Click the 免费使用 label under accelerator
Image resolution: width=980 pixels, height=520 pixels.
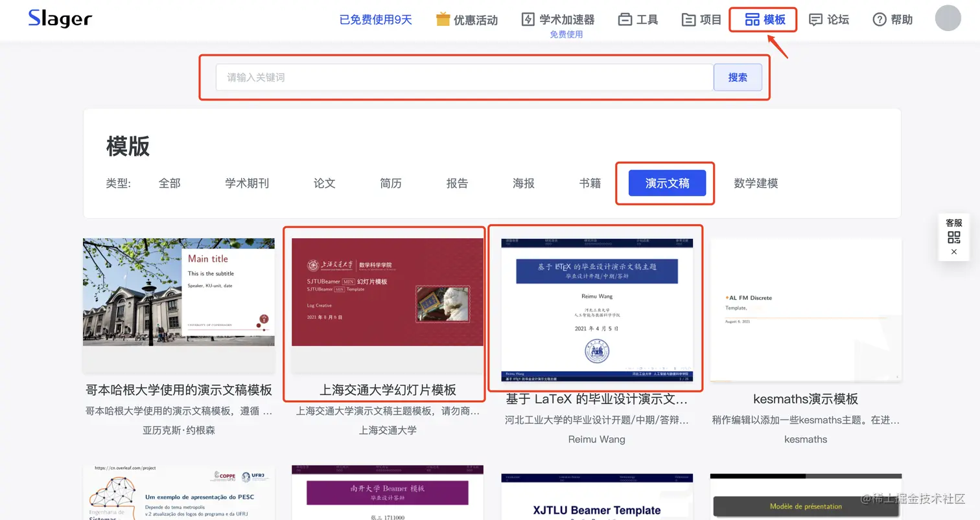coord(566,34)
